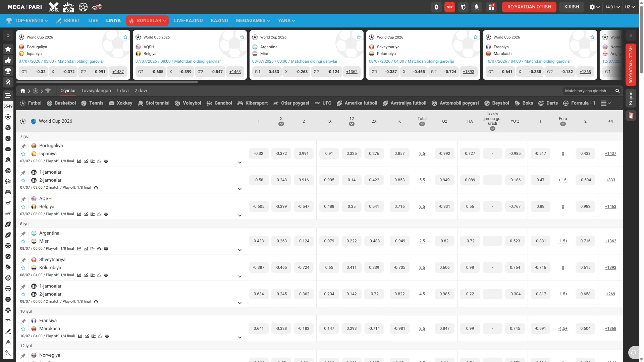Viewport: 644px width, 362px height.
Task: Expand TOP-EVENTS dropdown menu
Action: 27,21
